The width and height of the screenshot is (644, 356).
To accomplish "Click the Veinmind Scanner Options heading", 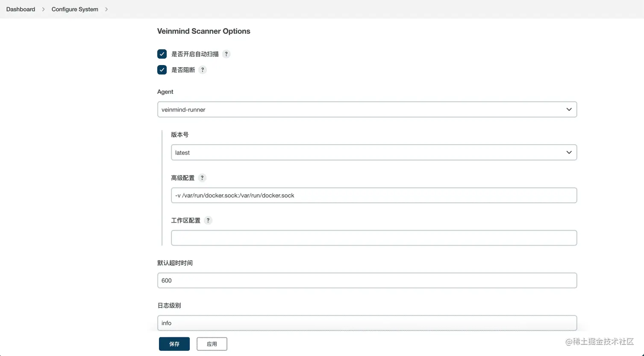I will coord(204,31).
